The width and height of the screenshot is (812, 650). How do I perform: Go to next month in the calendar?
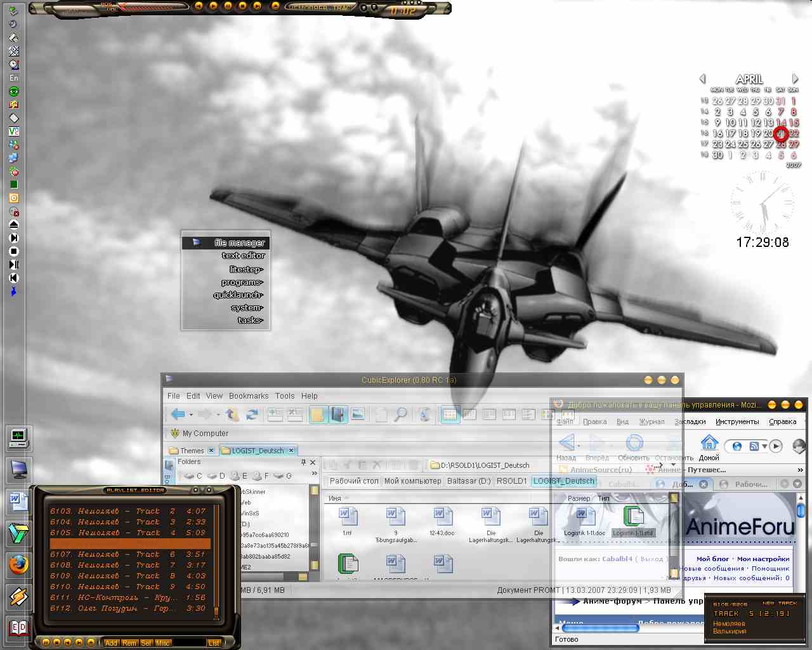click(796, 79)
